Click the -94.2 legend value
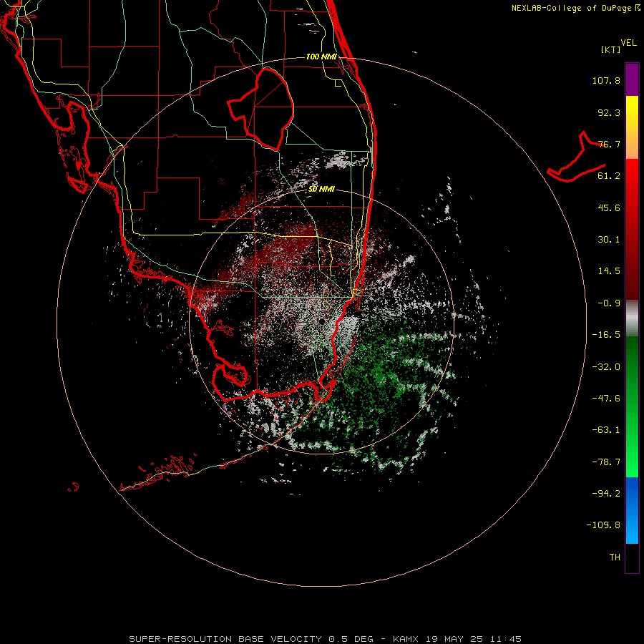This screenshot has width=644, height=644. coord(606,494)
